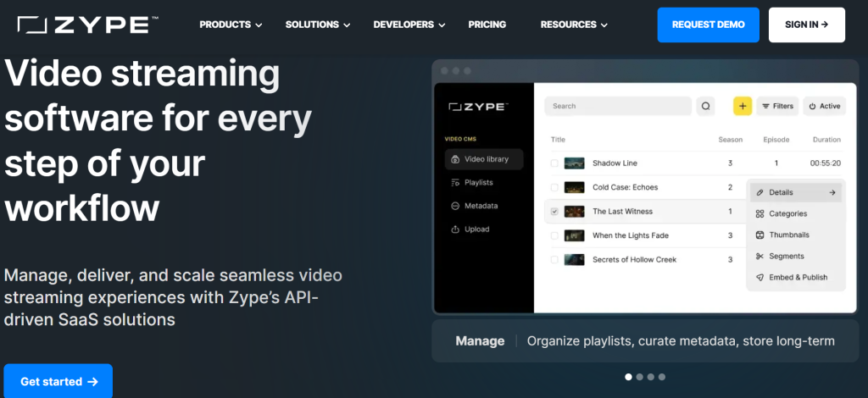The image size is (868, 398).
Task: Click the Get started button
Action: [x=58, y=381]
